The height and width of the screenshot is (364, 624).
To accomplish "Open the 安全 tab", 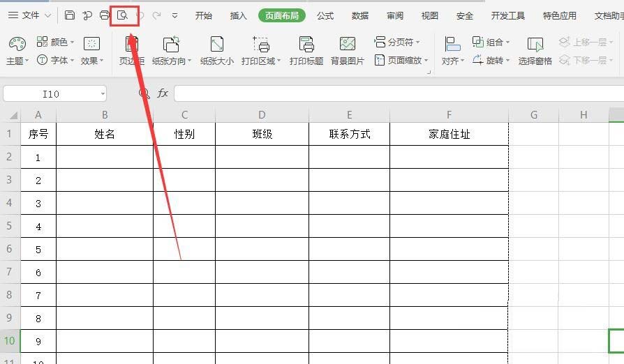I will click(464, 15).
